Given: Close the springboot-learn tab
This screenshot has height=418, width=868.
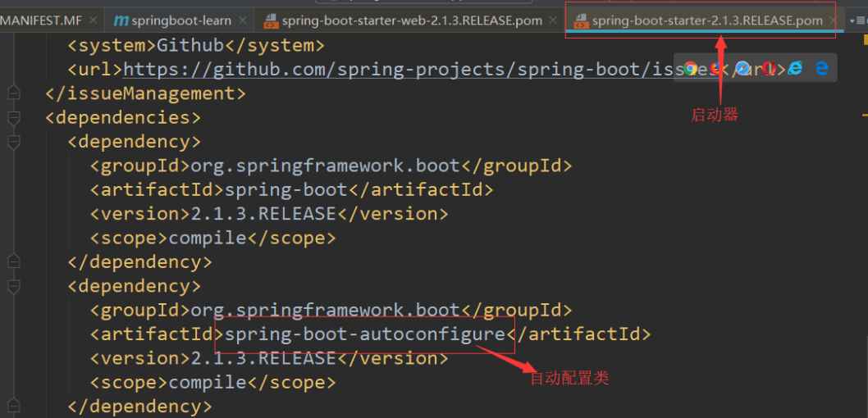Looking at the screenshot, I should (243, 21).
